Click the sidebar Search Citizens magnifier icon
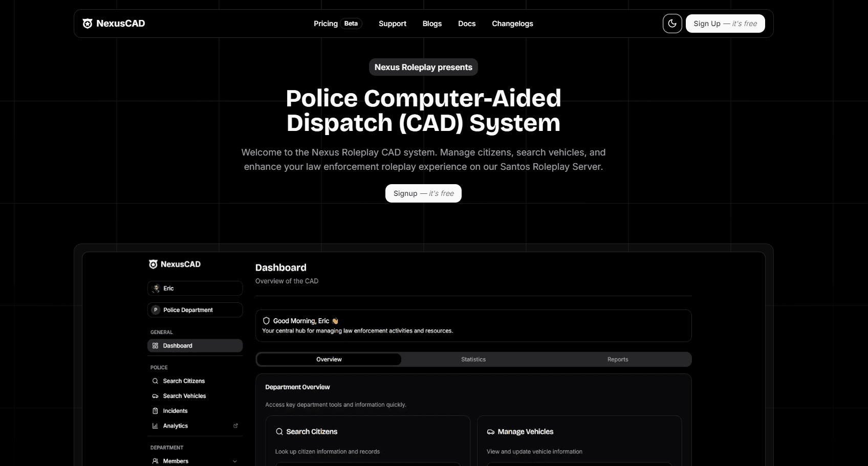This screenshot has height=466, width=868. pos(155,381)
